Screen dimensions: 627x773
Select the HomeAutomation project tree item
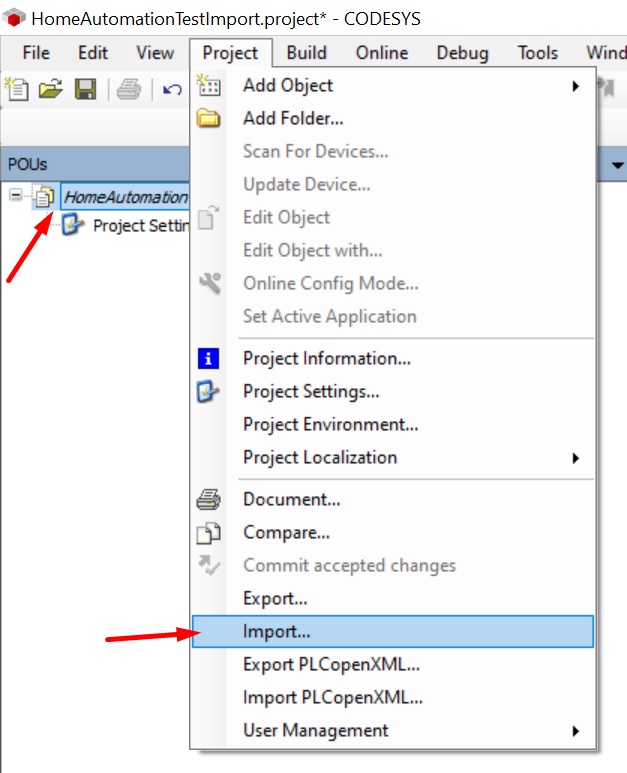tap(125, 197)
